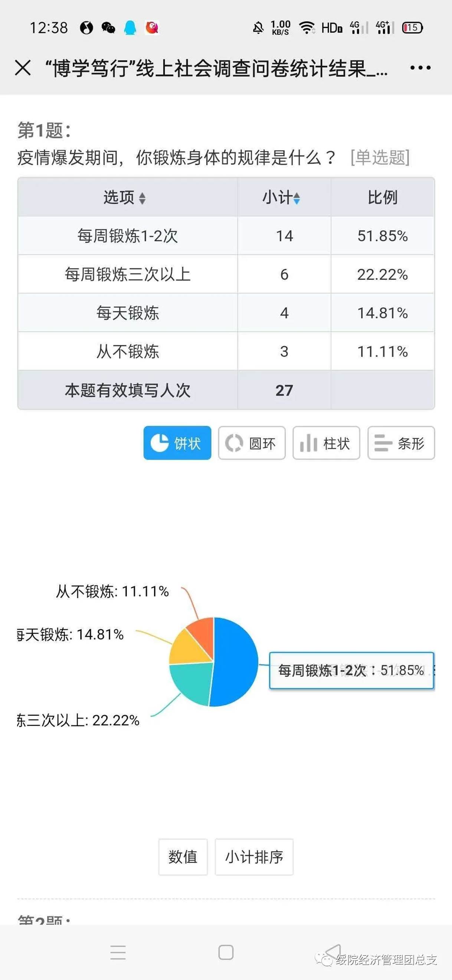Click the orange pie slice

click(x=202, y=631)
